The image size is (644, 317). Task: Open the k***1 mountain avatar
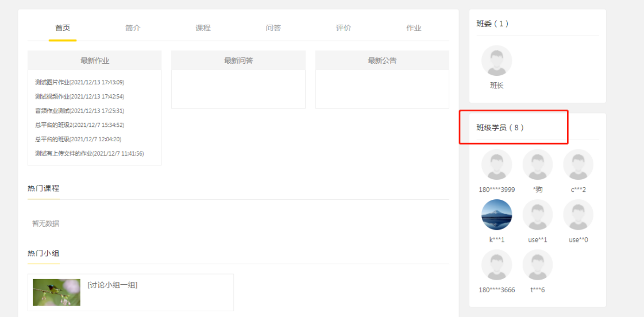point(496,215)
